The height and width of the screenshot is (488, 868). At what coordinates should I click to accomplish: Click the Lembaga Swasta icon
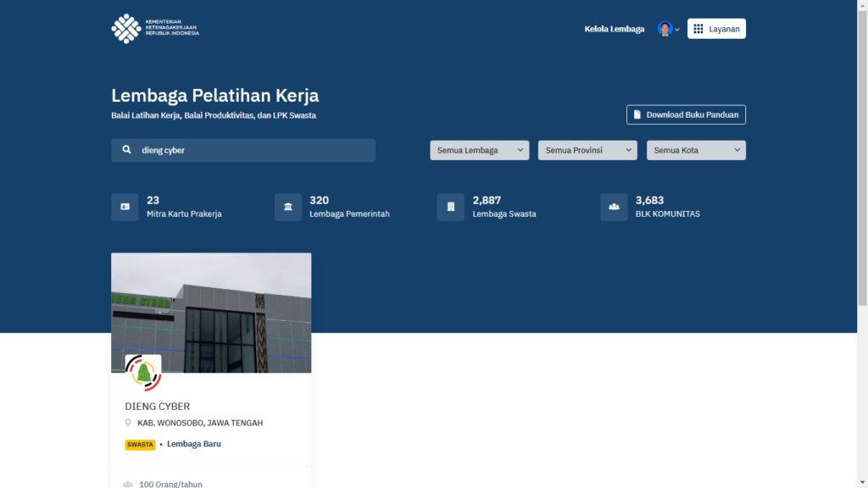[451, 207]
